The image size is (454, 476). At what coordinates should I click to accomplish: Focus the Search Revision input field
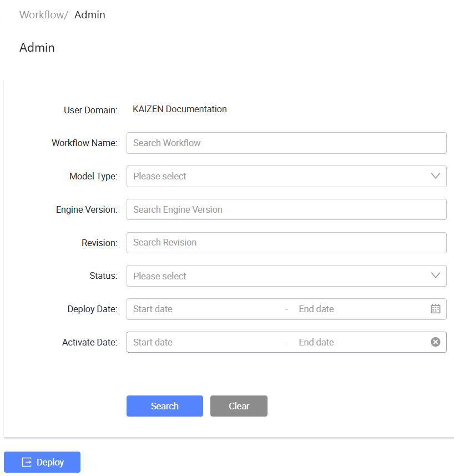tap(286, 243)
